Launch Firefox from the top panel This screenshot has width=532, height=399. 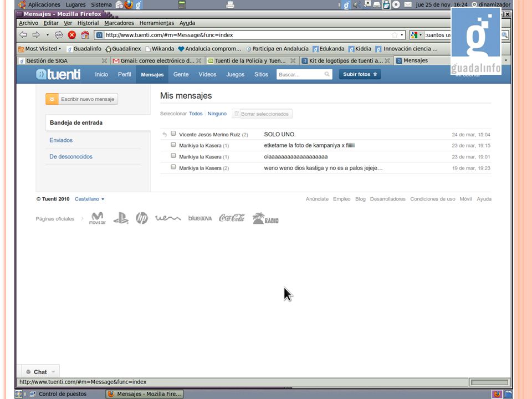[129, 5]
